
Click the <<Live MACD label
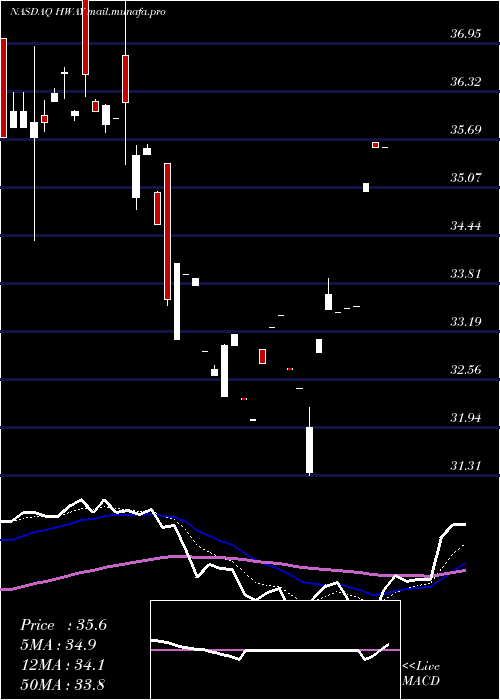[x=421, y=673]
